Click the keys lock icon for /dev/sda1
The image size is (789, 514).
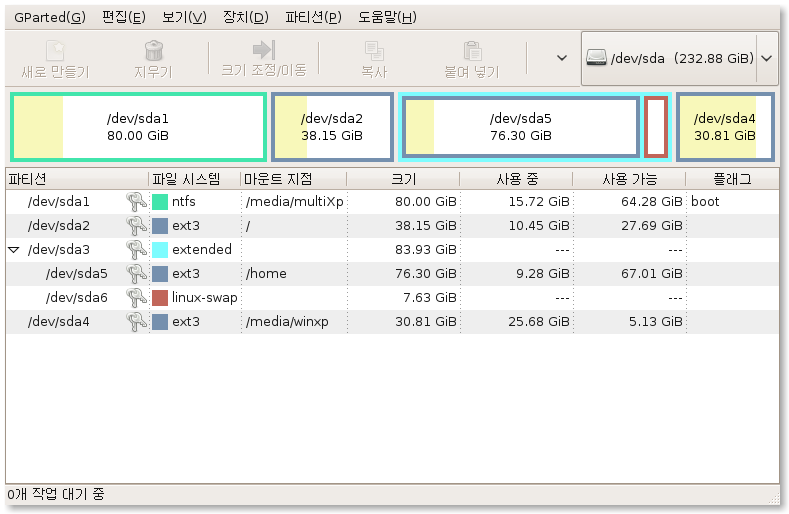click(136, 202)
